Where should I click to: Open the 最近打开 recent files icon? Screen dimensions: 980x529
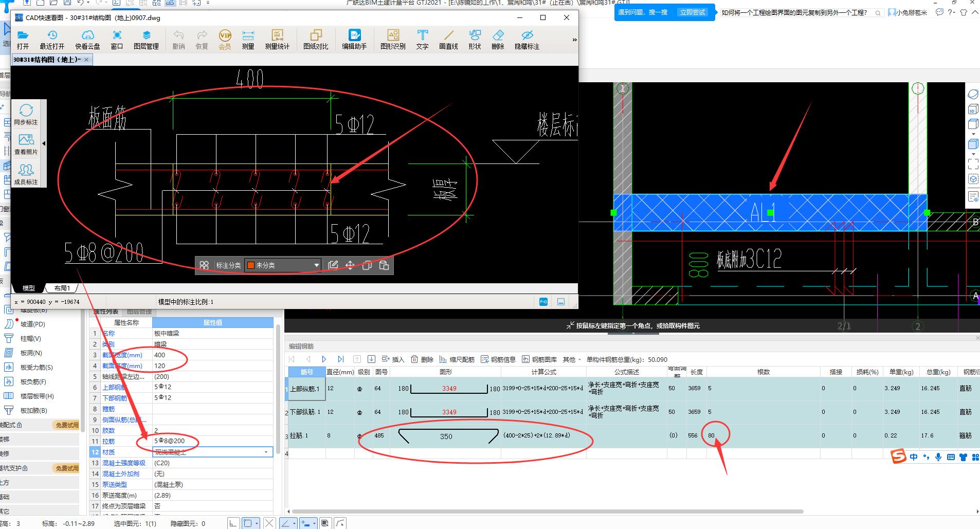(52, 40)
